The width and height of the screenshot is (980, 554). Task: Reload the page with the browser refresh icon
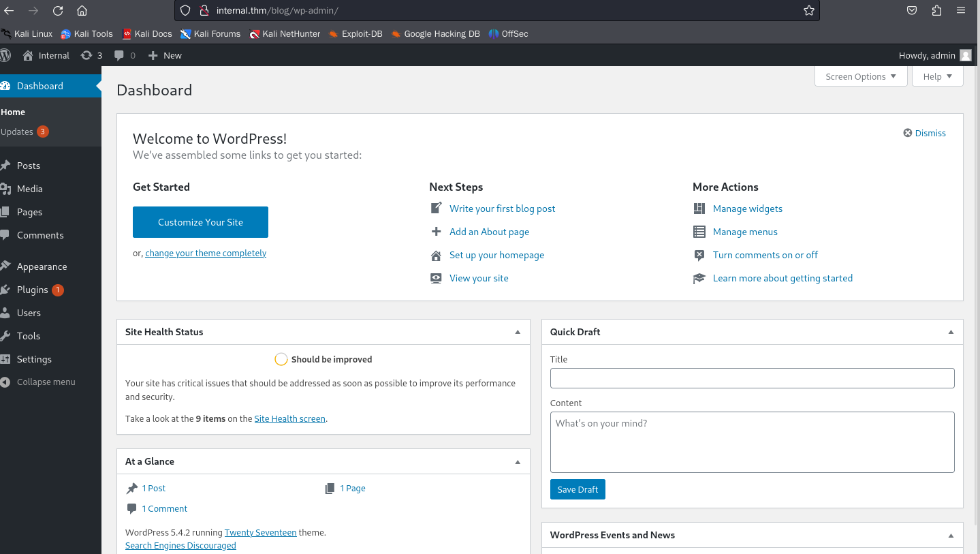tap(58, 10)
